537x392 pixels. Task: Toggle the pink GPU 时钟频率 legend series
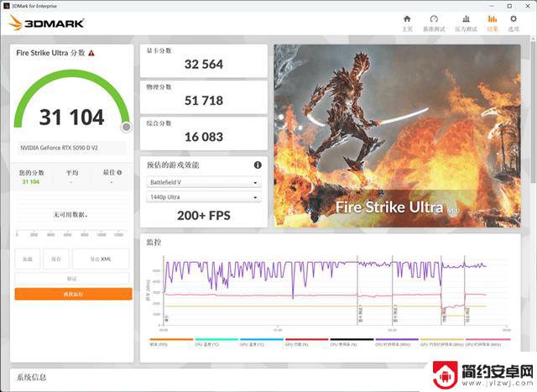(487, 342)
